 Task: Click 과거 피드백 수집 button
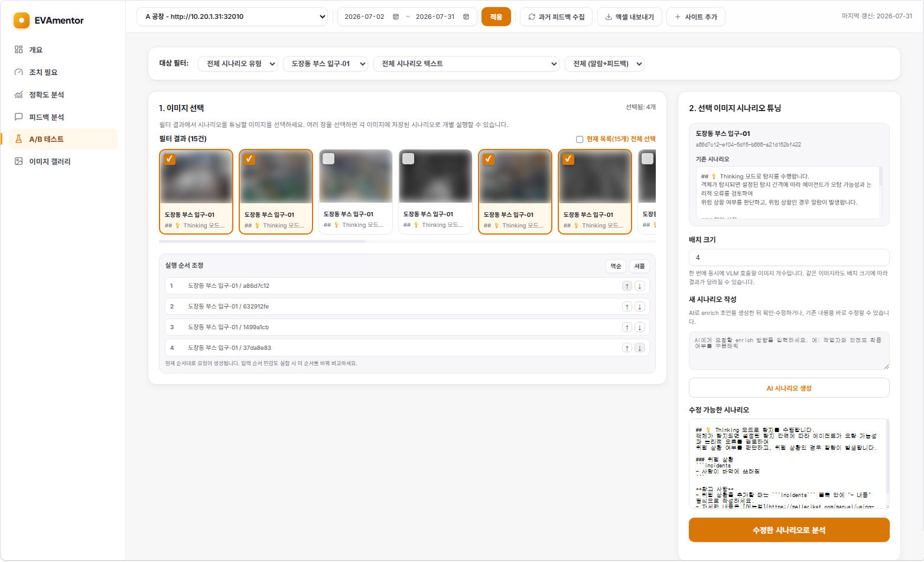click(556, 17)
